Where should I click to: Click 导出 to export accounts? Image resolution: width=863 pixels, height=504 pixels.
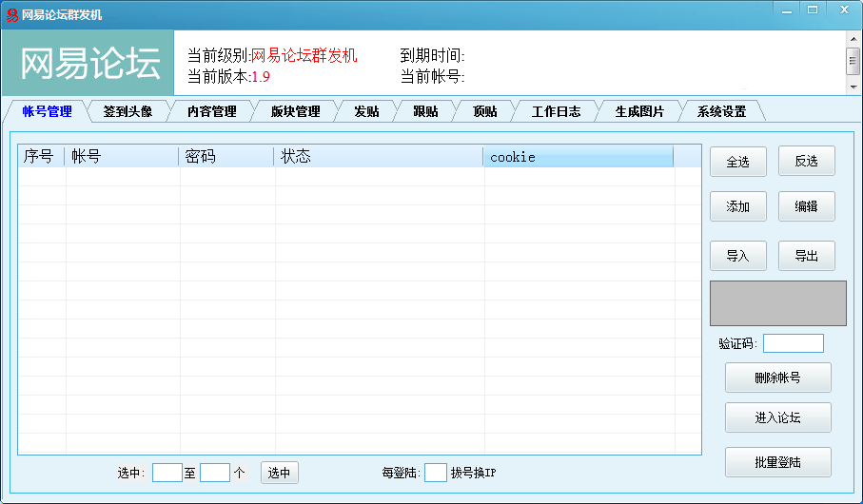(806, 256)
